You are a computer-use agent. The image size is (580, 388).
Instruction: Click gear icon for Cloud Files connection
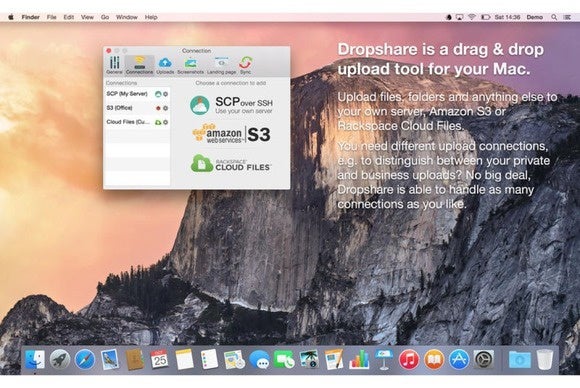click(166, 122)
